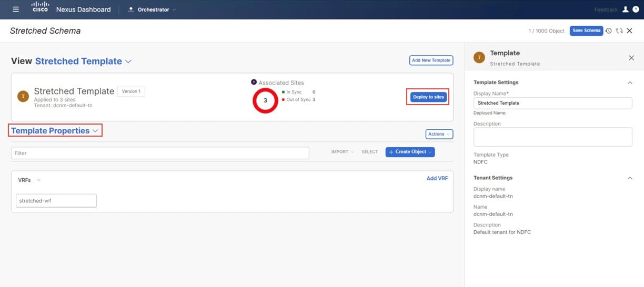
Task: Expand the VRFs section chevron
Action: click(x=38, y=180)
